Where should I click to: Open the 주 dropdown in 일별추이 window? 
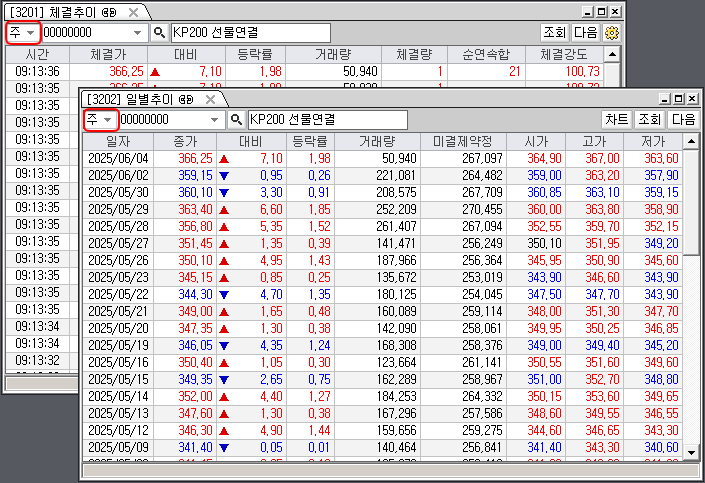(99, 119)
